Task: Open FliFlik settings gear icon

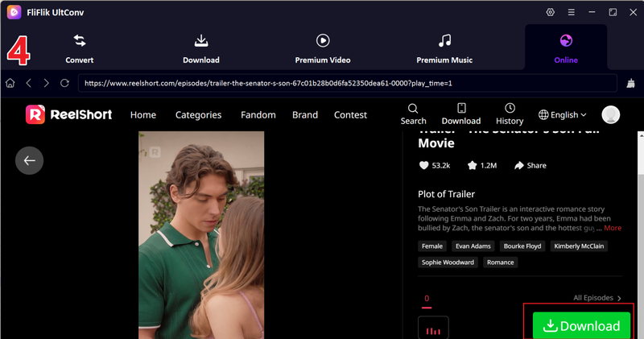Action: pos(551,12)
